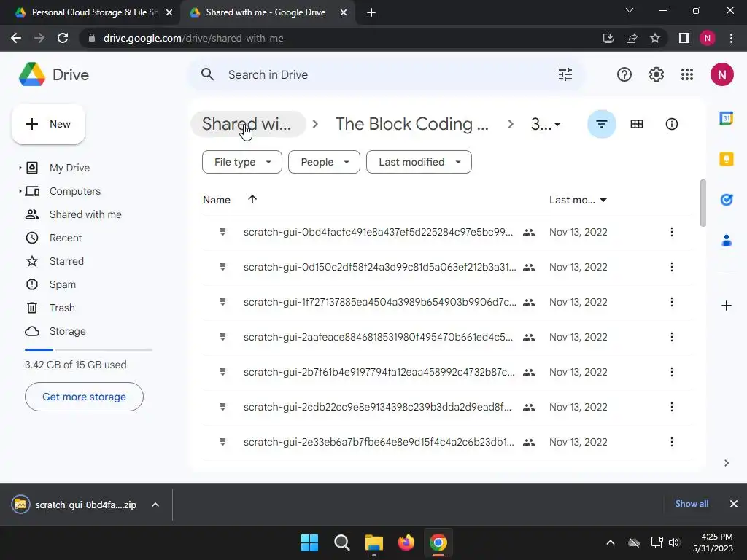Viewport: 747px width, 560px height.
Task: Open Spam in the sidebar
Action: (63, 284)
